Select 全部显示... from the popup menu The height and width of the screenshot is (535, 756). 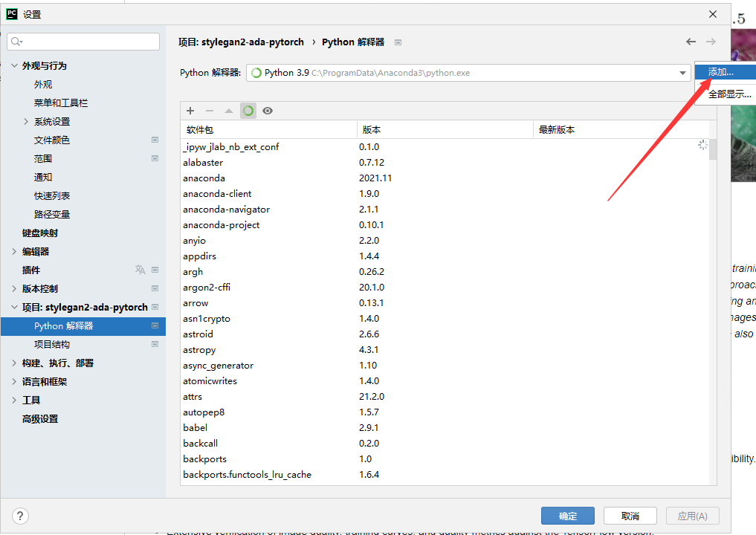[725, 94]
